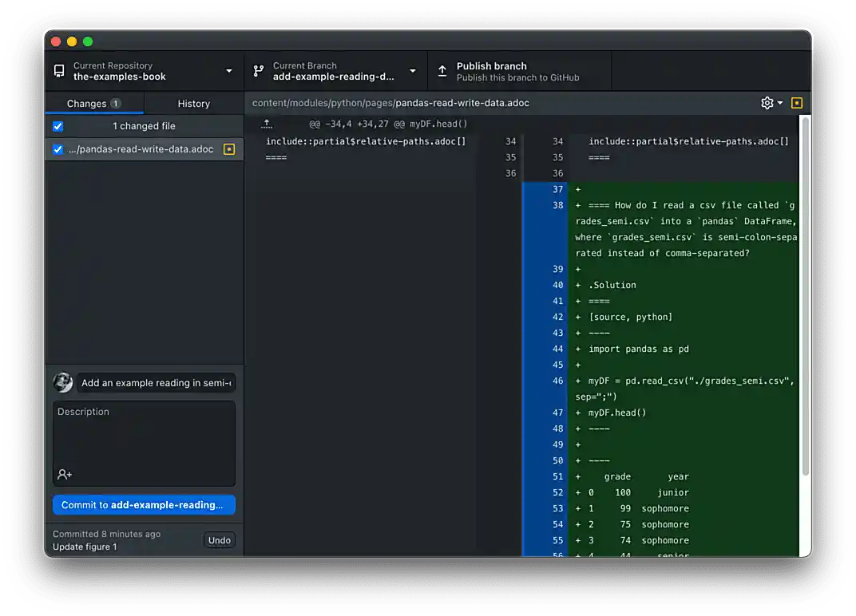The image size is (856, 616).
Task: Open the diff options gear icon
Action: [764, 102]
